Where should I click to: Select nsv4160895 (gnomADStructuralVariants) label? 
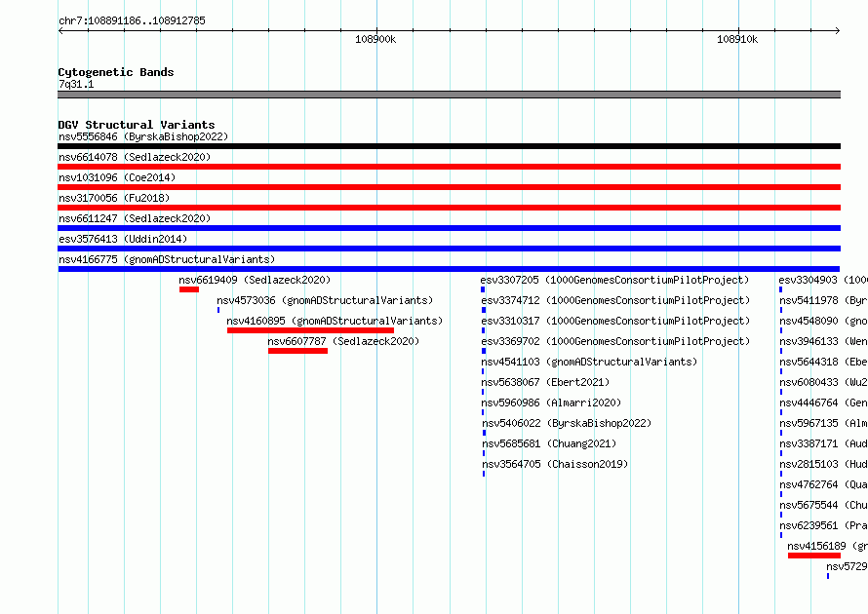click(335, 321)
